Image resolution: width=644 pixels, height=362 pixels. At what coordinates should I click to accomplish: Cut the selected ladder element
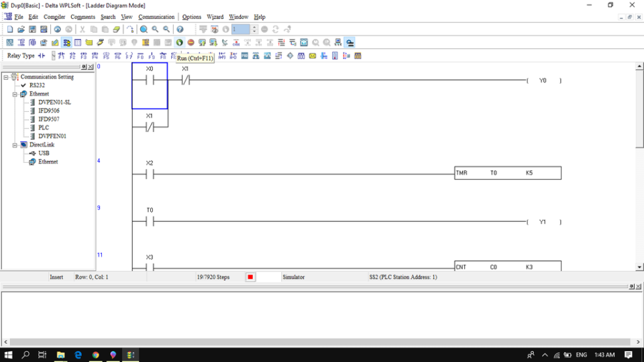(82, 29)
